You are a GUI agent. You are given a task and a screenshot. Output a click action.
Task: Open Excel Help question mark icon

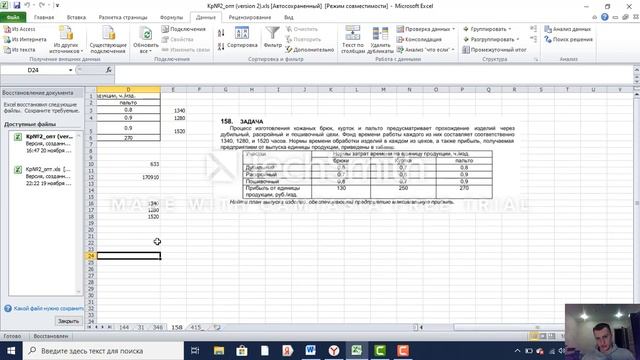click(604, 17)
